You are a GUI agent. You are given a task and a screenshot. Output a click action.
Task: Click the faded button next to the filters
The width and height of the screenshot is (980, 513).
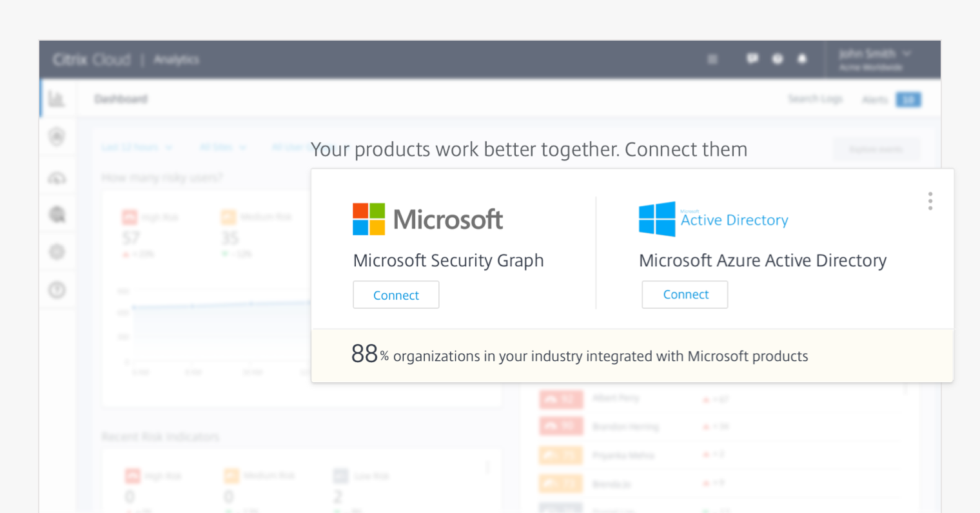click(876, 150)
